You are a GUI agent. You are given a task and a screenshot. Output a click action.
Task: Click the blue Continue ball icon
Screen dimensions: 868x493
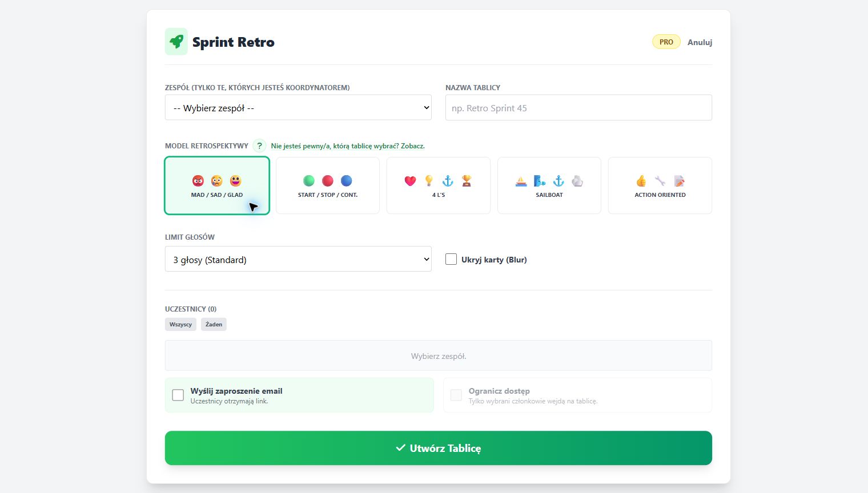(x=347, y=181)
